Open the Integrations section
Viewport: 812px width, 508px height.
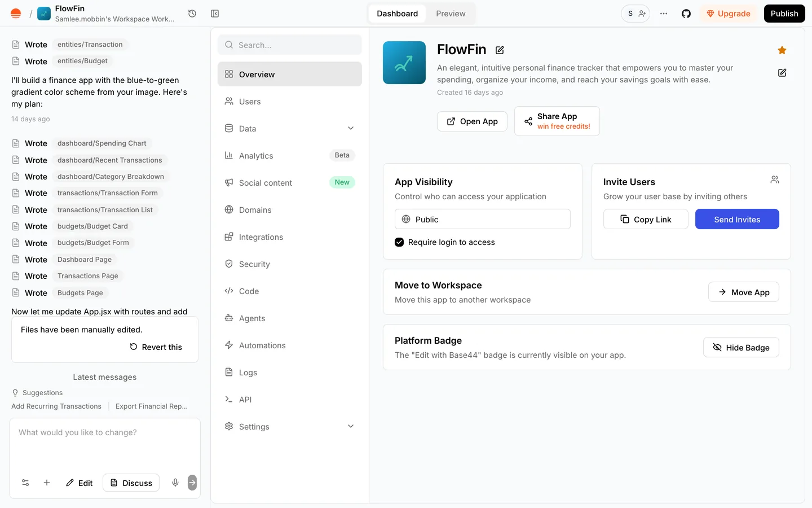click(x=290, y=237)
